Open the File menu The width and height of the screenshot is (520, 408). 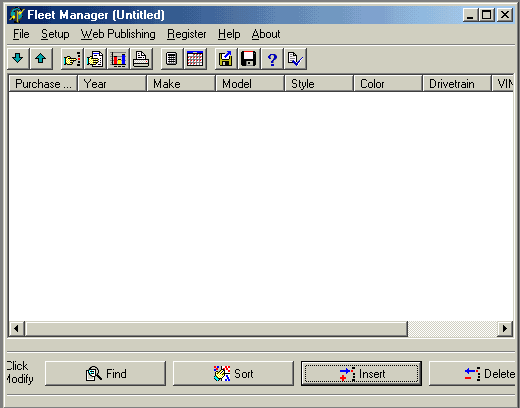pos(21,34)
